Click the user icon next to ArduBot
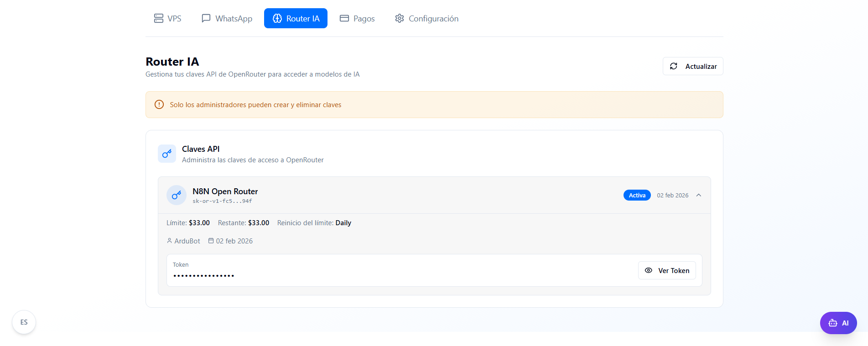The image size is (868, 346). coord(170,241)
